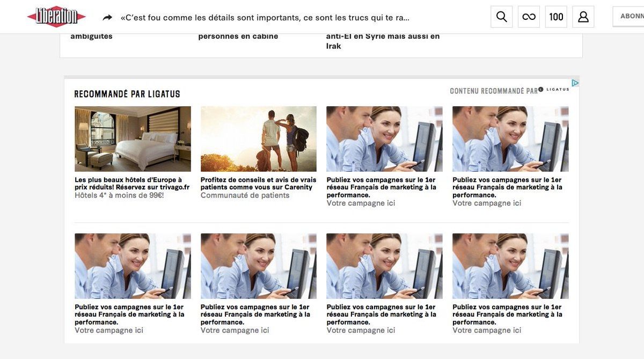
Task: Open the article headline ending in 'ambiguïtés'
Action: coord(91,36)
